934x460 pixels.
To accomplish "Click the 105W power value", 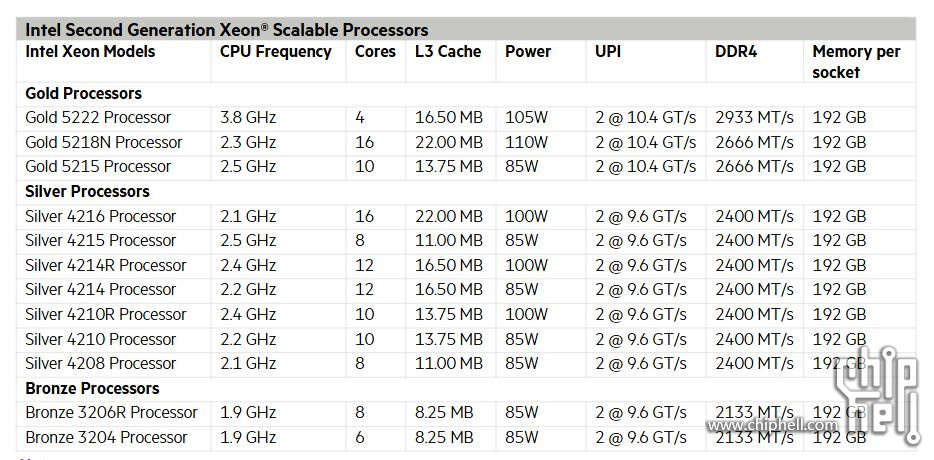I will (526, 117).
